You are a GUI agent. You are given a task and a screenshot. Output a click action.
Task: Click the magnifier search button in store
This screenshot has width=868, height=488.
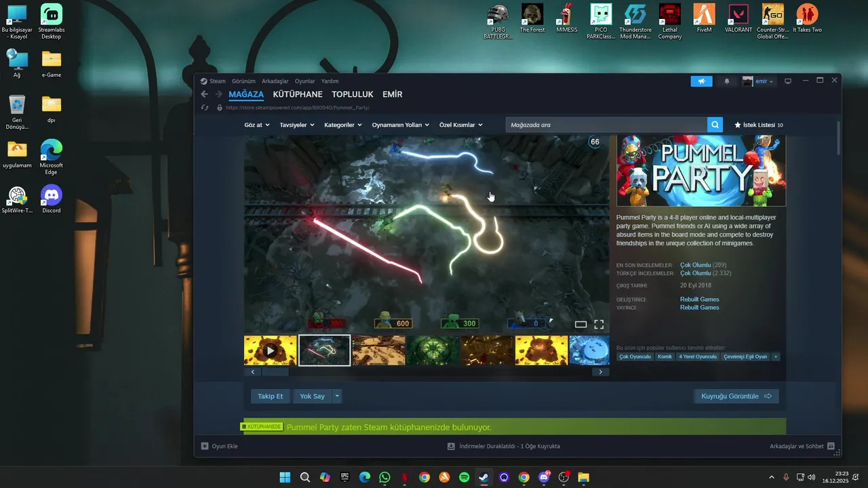(x=715, y=125)
